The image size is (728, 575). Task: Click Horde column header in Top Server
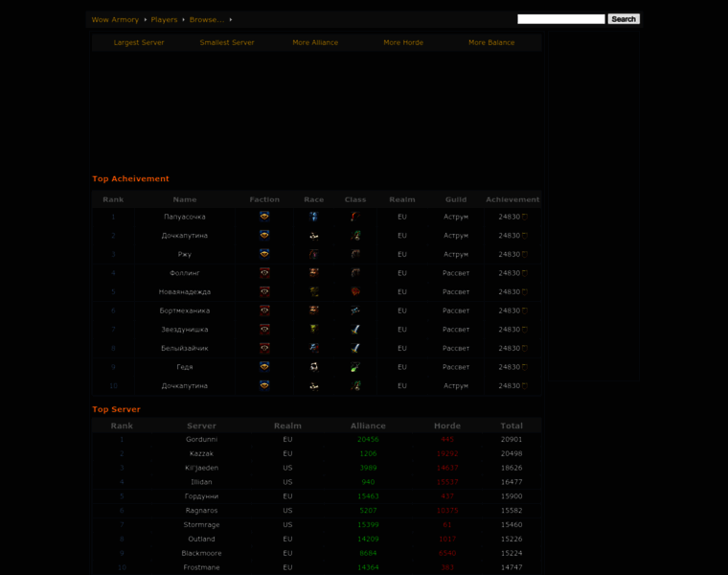point(447,425)
